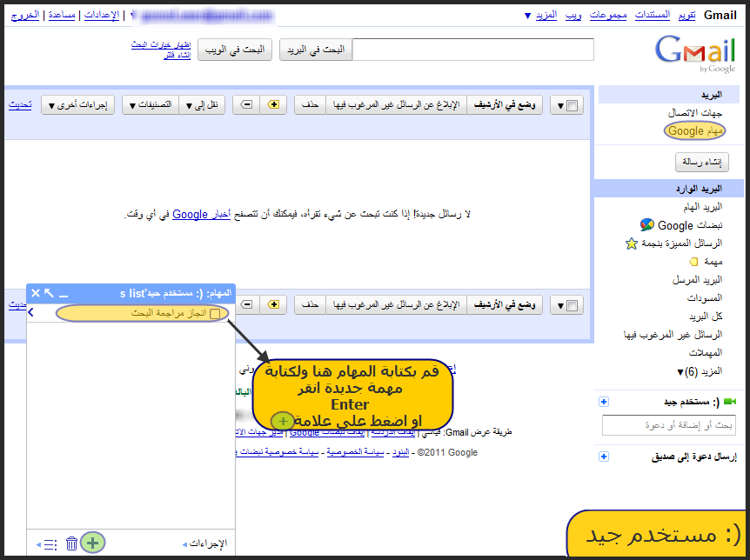Click the البحث في البريد button
The image size is (750, 560).
[316, 50]
